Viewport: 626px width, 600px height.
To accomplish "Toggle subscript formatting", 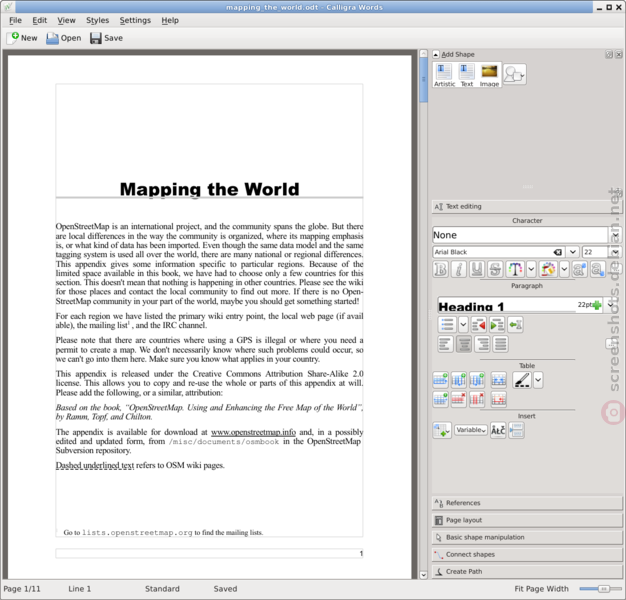I will pyautogui.click(x=597, y=269).
